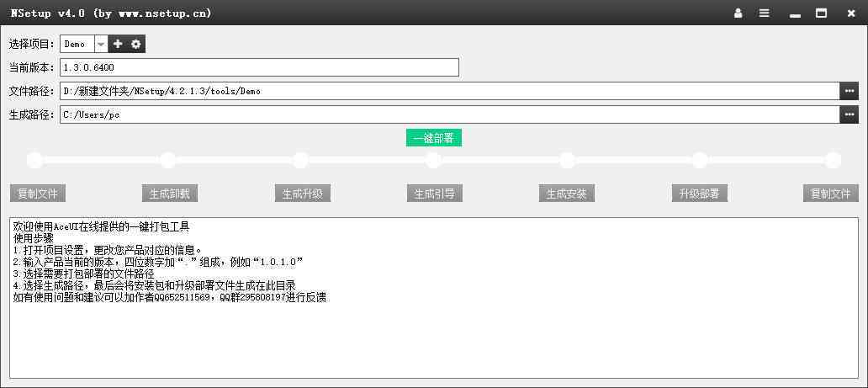Open the user account icon in title bar
This screenshot has height=388, width=868.
click(738, 13)
